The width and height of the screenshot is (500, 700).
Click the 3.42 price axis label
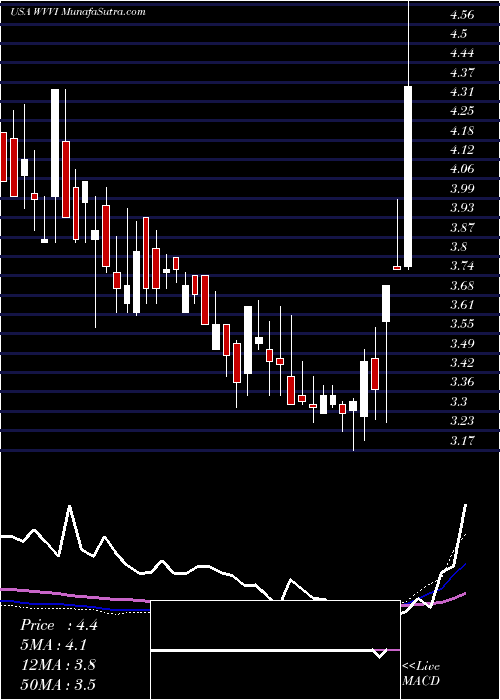point(462,362)
